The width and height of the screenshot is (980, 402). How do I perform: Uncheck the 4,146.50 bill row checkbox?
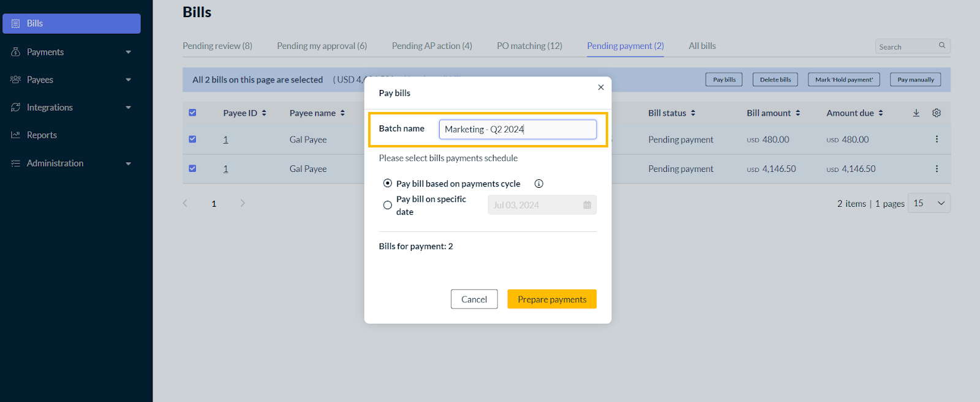point(192,168)
